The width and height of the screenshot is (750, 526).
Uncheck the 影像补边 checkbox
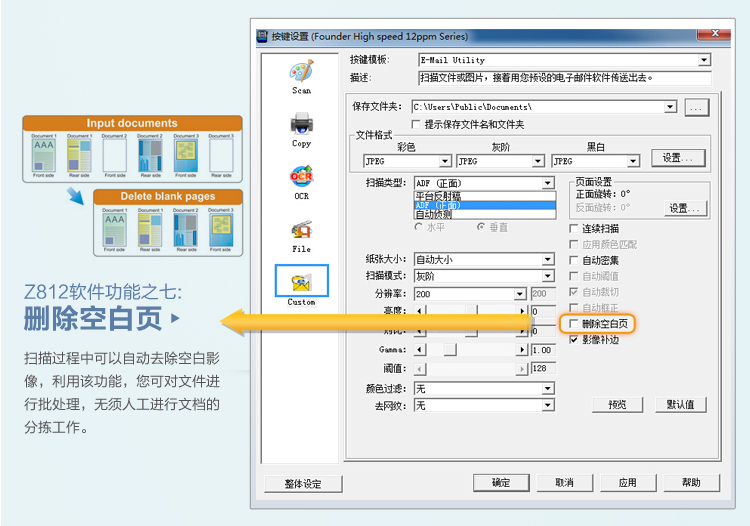tap(574, 340)
